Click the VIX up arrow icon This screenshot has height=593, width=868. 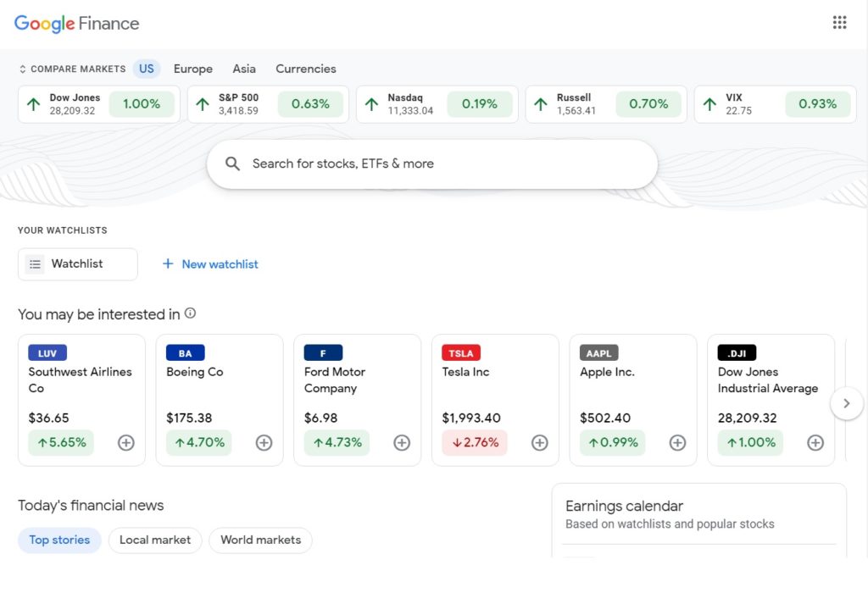point(709,104)
